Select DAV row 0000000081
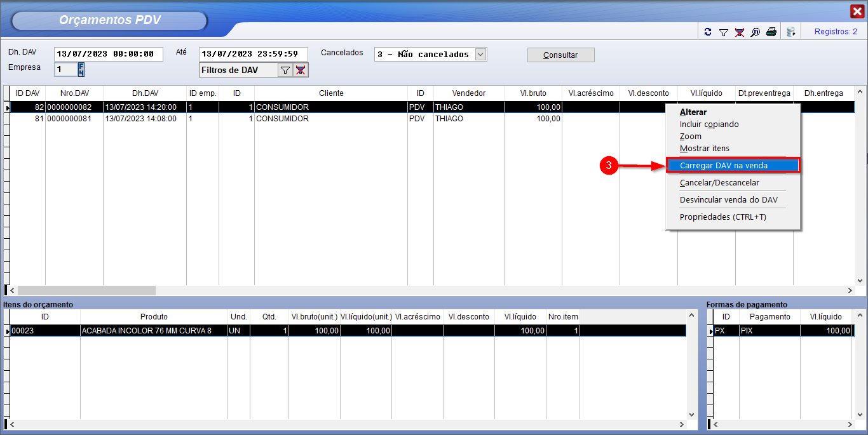Image resolution: width=868 pixels, height=435 pixels. (74, 119)
